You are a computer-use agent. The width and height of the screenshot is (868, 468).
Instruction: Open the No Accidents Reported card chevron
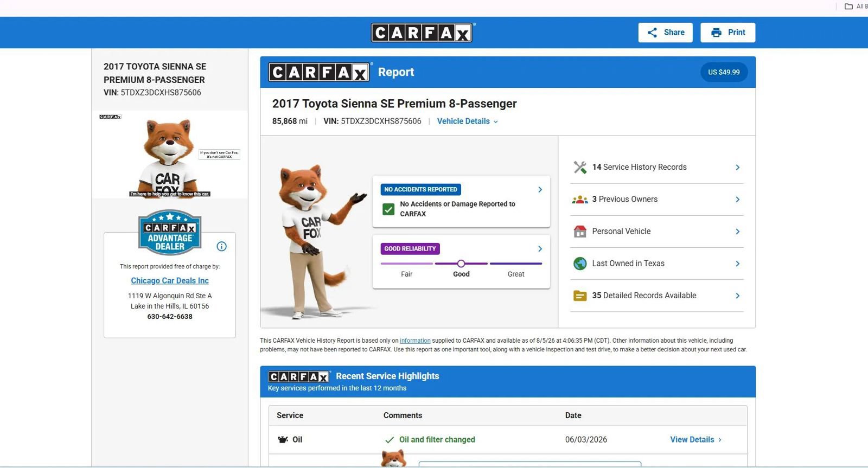click(x=540, y=189)
